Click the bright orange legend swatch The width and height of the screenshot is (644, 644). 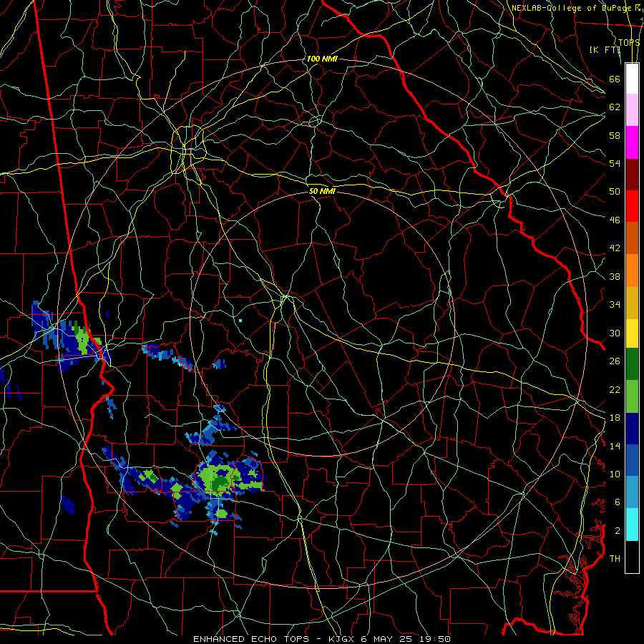point(632,270)
